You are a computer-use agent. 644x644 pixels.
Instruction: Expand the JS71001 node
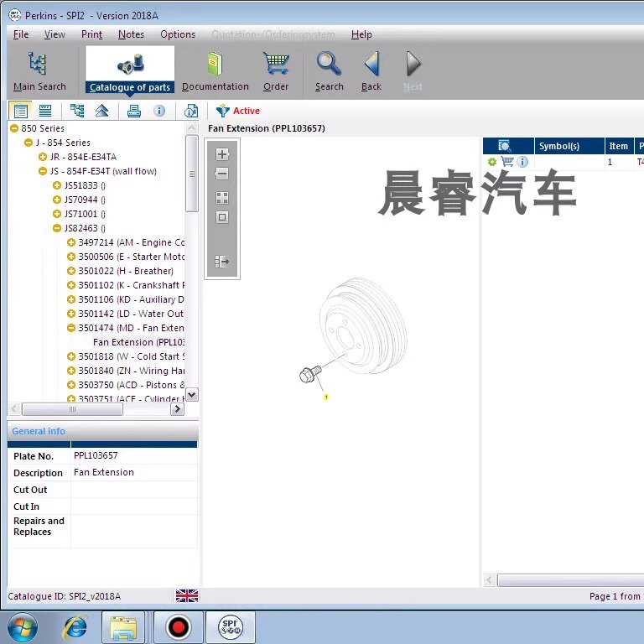tap(57, 214)
